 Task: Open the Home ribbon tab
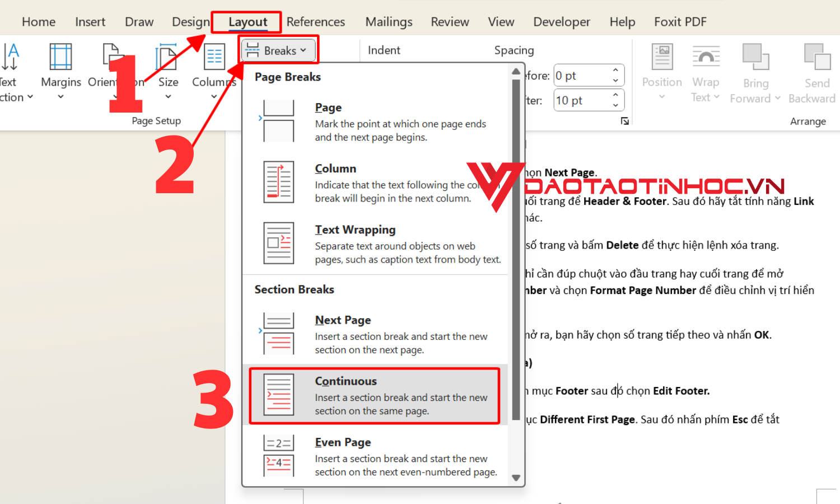tap(39, 22)
